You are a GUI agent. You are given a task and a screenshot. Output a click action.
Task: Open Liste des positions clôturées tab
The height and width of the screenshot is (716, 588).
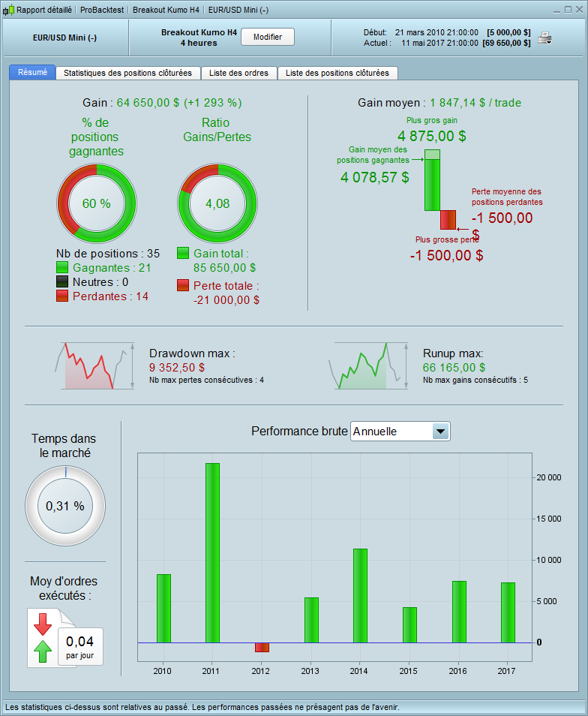click(x=337, y=73)
